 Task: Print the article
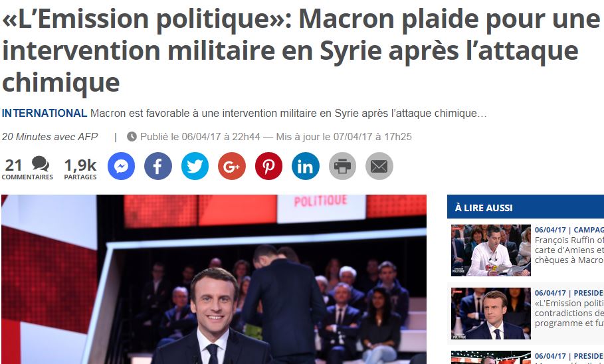coord(342,166)
